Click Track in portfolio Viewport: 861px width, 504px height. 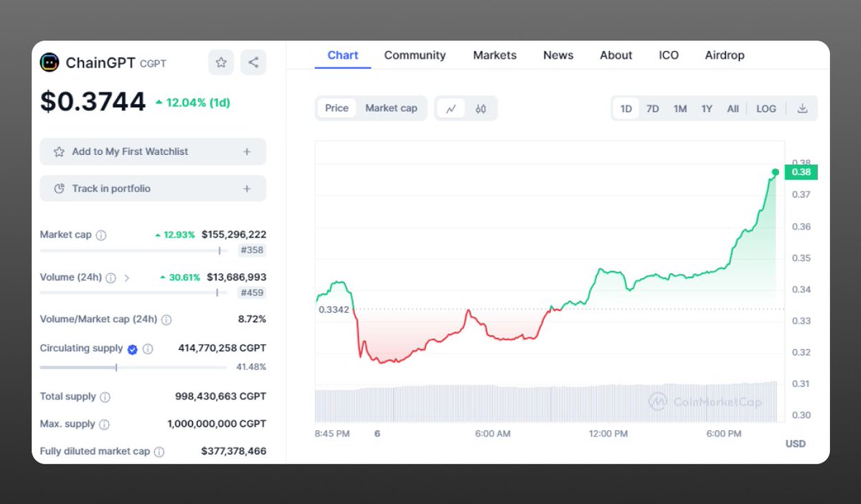(x=152, y=188)
